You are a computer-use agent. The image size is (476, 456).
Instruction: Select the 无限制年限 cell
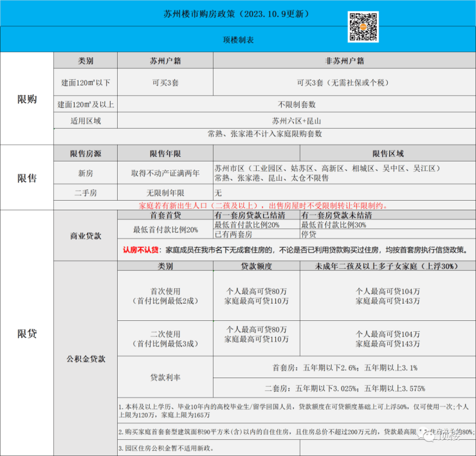[165, 192]
